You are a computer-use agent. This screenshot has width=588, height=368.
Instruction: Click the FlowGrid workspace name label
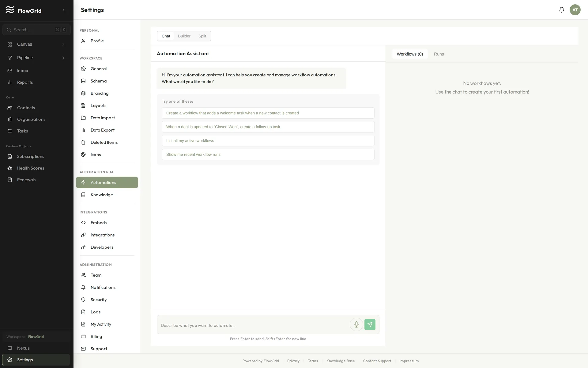coord(36,337)
